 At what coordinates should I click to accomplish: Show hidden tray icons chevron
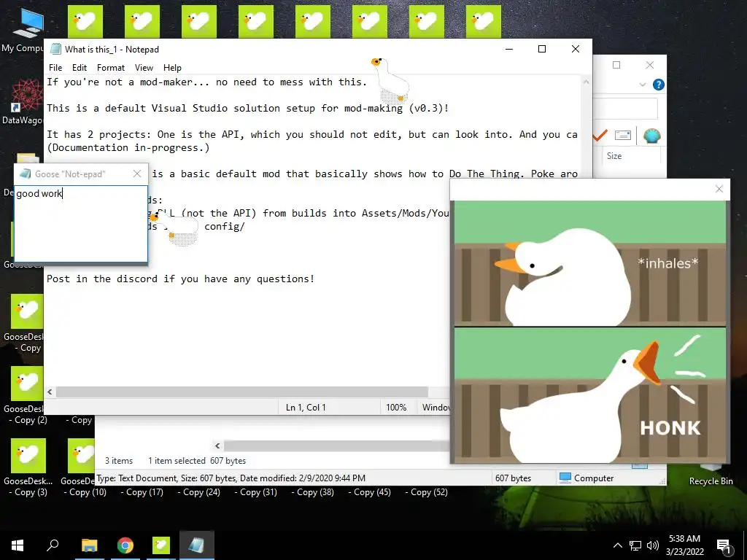tap(617, 545)
